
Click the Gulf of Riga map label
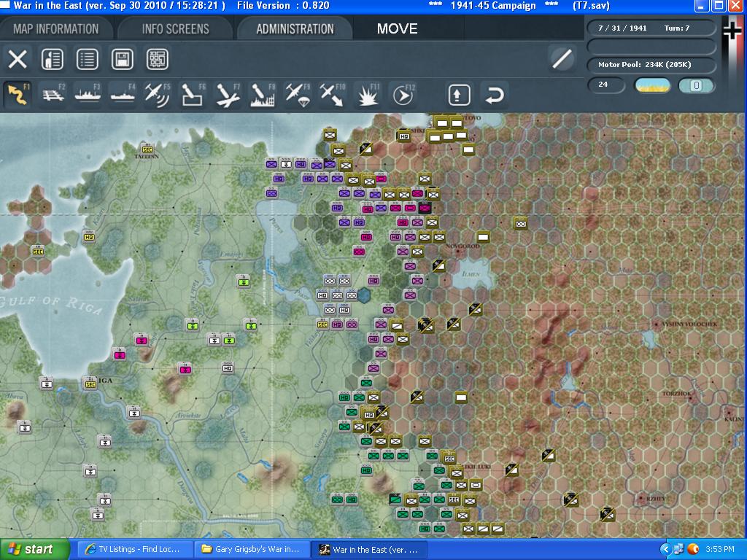coord(52,305)
